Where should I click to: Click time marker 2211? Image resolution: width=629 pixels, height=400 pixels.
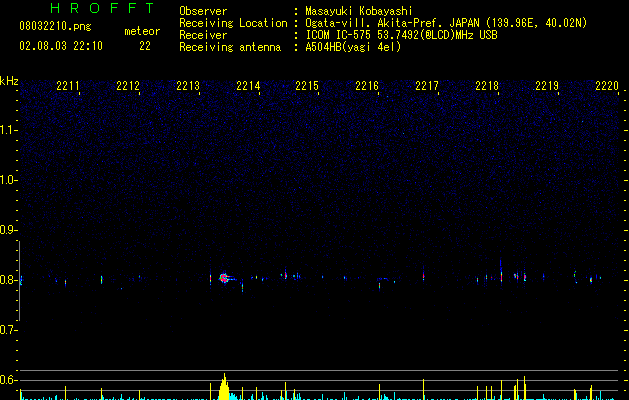click(x=68, y=85)
